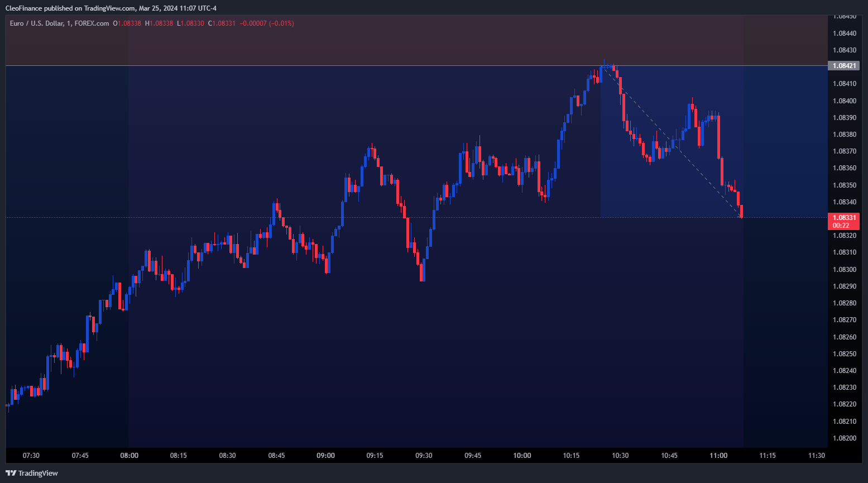Click the 1.08280 price axis label

click(x=844, y=303)
